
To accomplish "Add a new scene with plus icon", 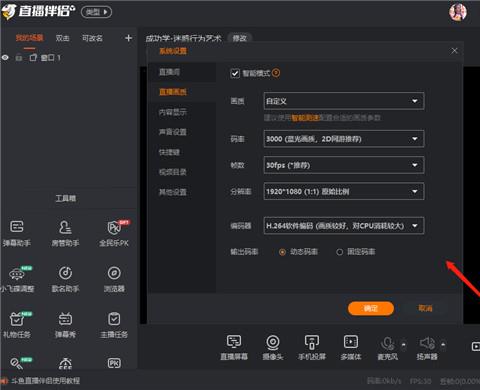I will (128, 38).
